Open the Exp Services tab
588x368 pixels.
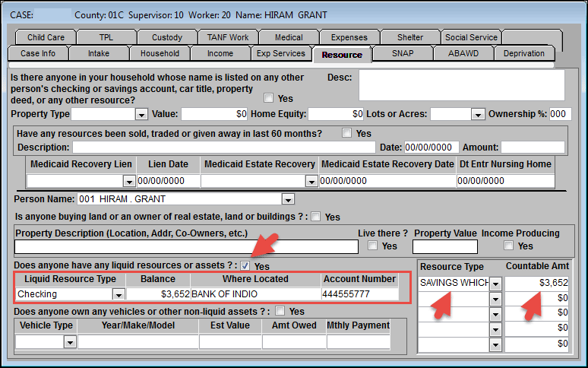pos(281,53)
